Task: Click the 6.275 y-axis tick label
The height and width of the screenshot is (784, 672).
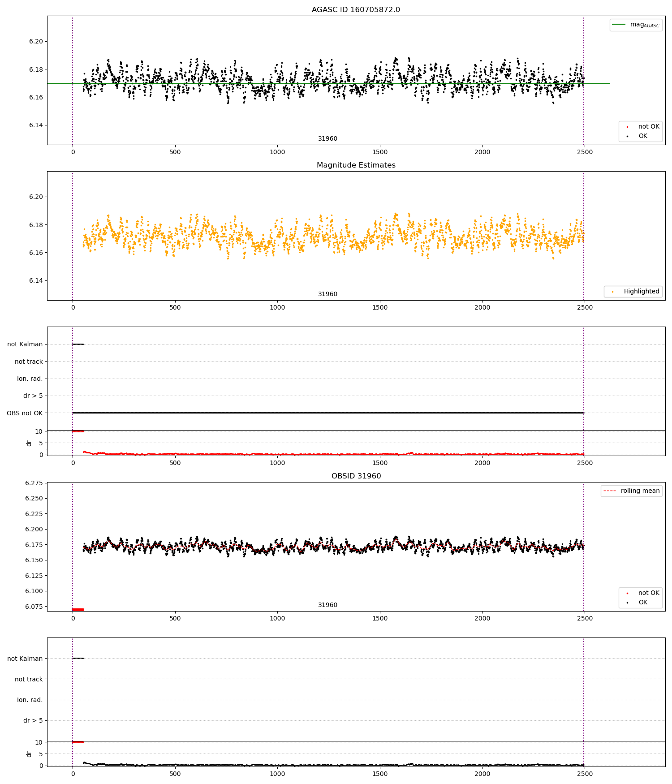Action: click(x=34, y=483)
